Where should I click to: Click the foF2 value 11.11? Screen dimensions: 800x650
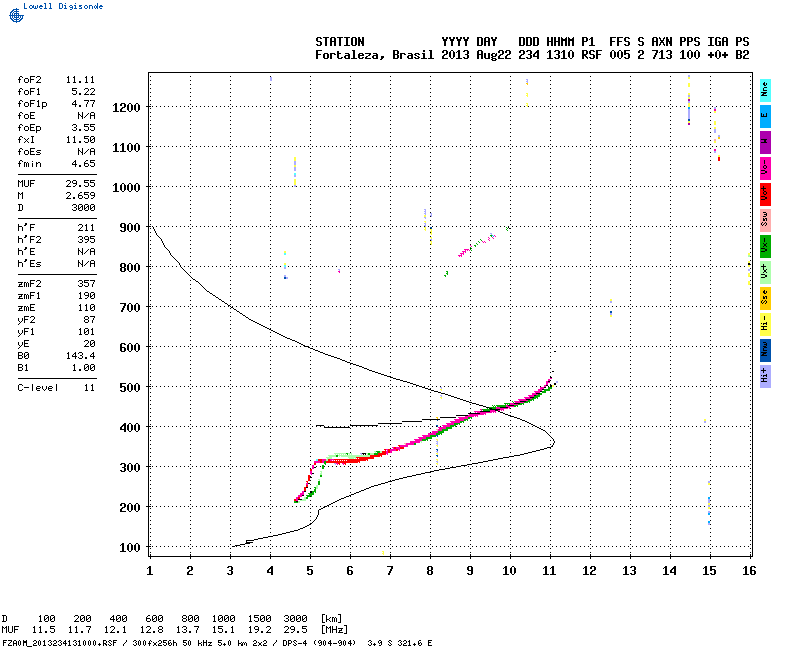[80, 80]
